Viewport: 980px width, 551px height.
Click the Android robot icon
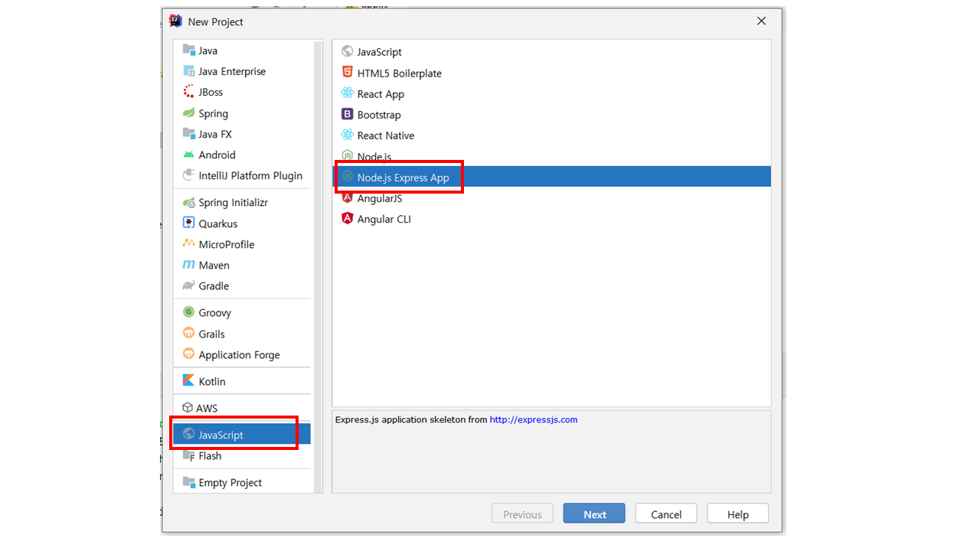(x=189, y=155)
